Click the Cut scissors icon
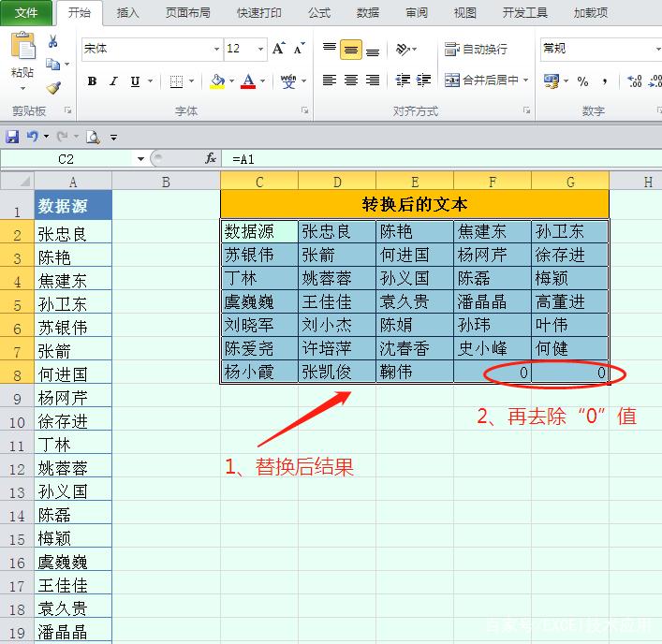662x644 pixels. (52, 41)
